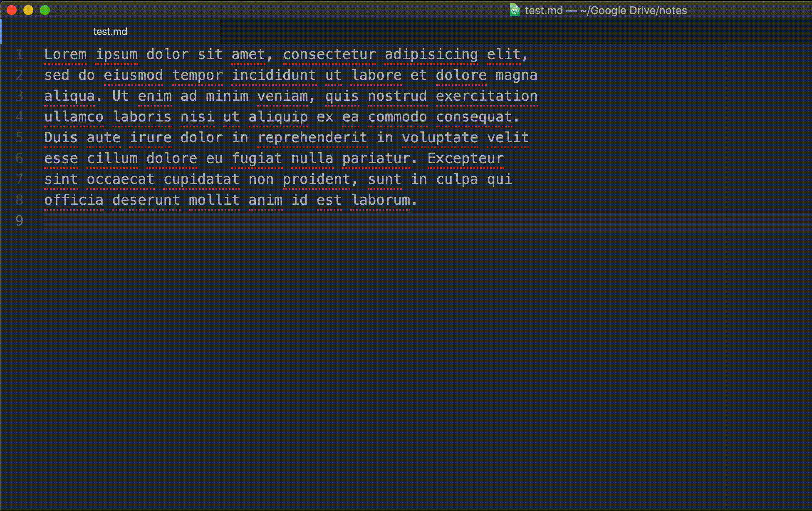Click the word "Lorem" at the start
This screenshot has height=511, width=812.
click(65, 55)
